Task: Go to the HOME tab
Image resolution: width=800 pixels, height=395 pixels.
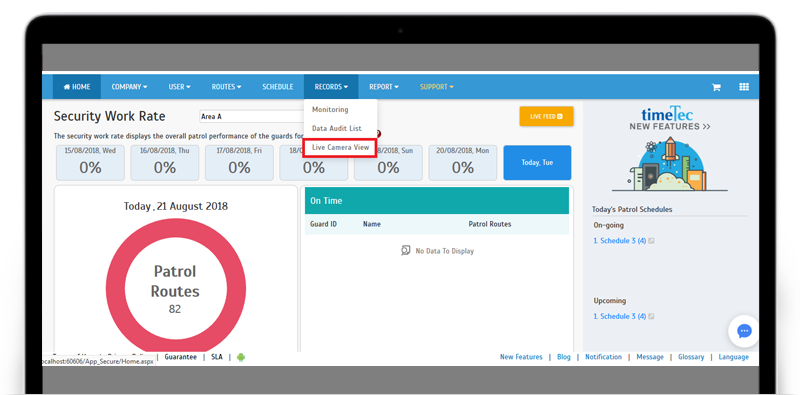Action: pos(77,87)
